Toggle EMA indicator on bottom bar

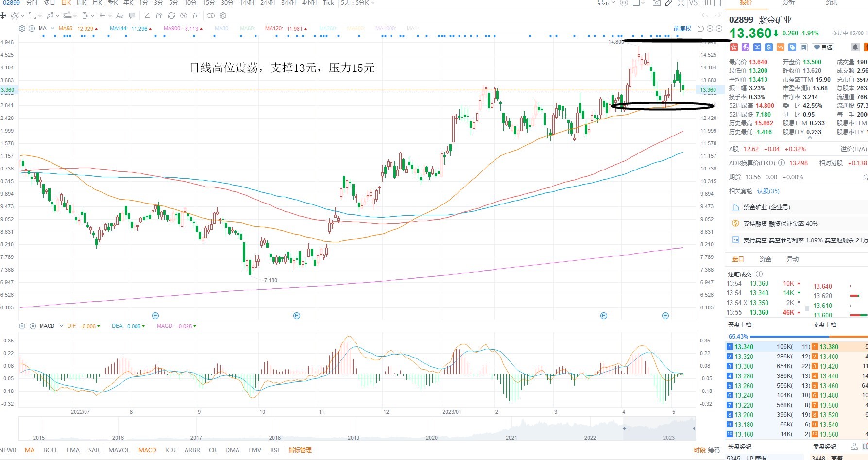73,450
